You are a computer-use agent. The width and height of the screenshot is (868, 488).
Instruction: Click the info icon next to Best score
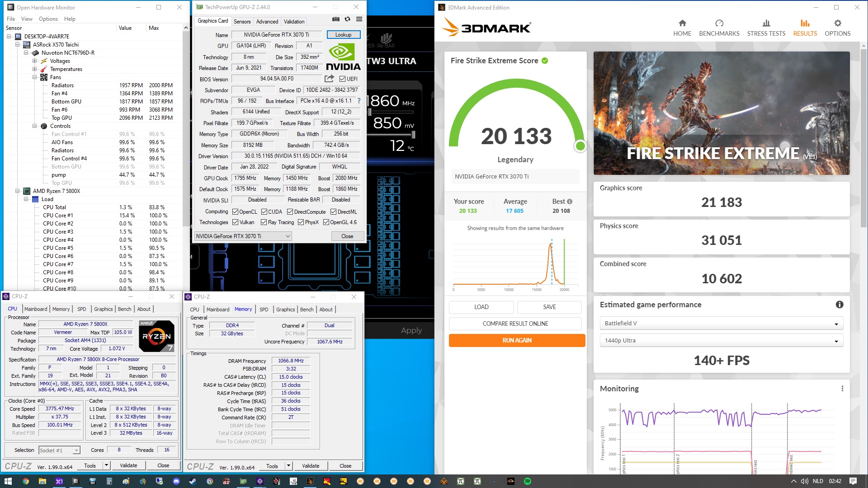pos(570,202)
